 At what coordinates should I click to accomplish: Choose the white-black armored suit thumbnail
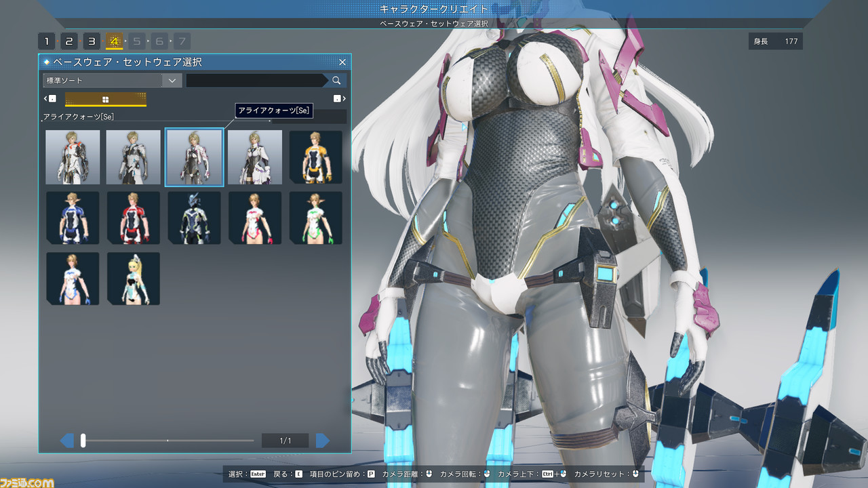(134, 157)
